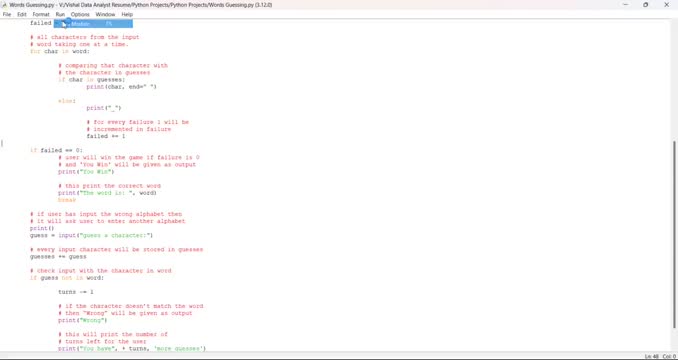Open the Options menu
678x360 pixels.
pos(80,14)
